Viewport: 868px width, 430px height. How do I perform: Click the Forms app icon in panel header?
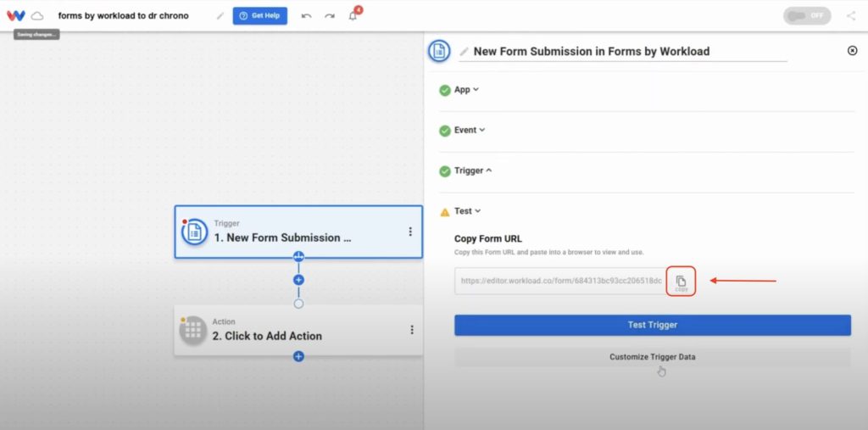tap(440, 51)
